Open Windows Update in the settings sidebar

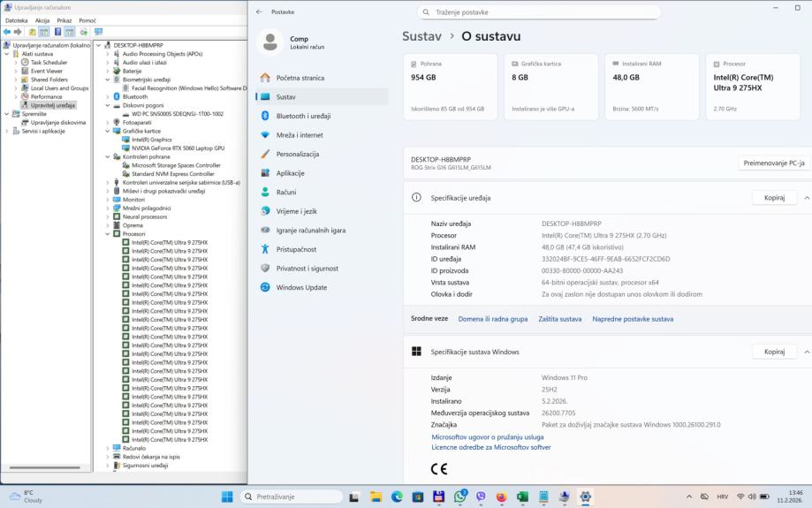pyautogui.click(x=301, y=287)
